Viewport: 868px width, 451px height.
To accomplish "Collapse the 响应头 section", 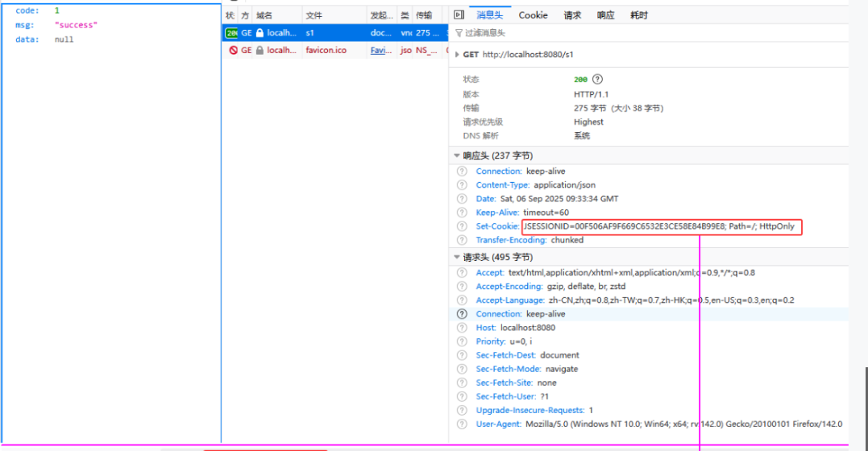I will click(457, 155).
